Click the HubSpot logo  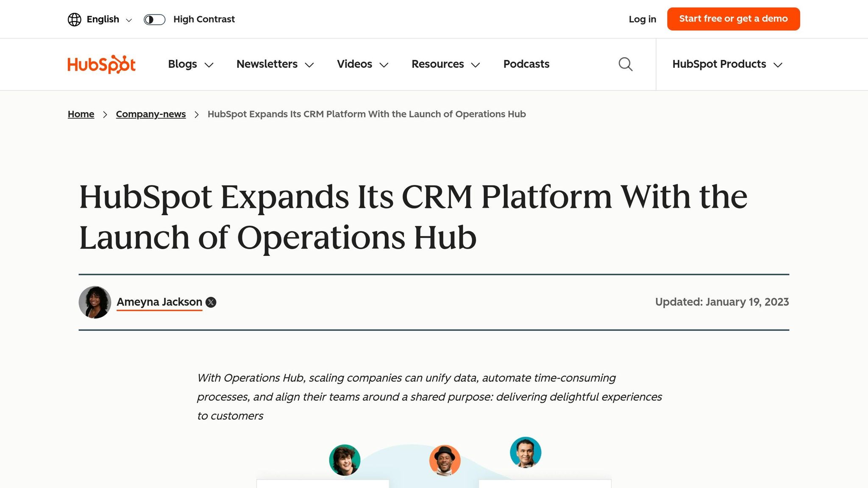(101, 64)
